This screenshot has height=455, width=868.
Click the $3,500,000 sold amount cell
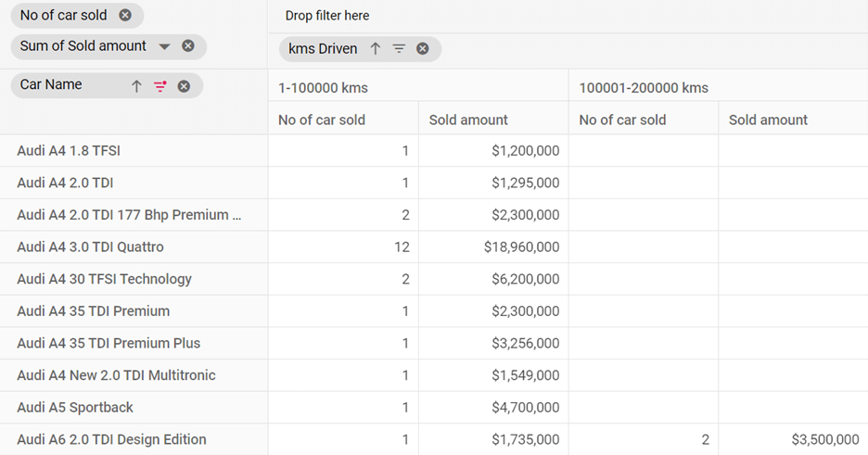(x=793, y=439)
